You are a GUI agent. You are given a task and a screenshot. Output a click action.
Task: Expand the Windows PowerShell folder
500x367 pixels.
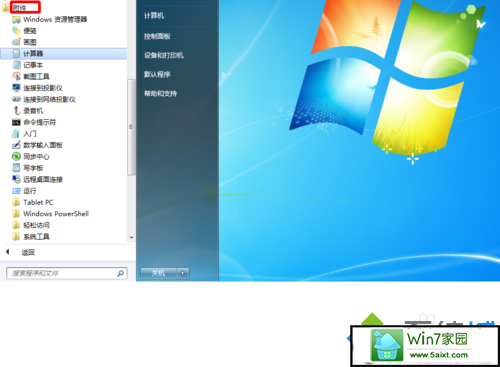coord(50,214)
